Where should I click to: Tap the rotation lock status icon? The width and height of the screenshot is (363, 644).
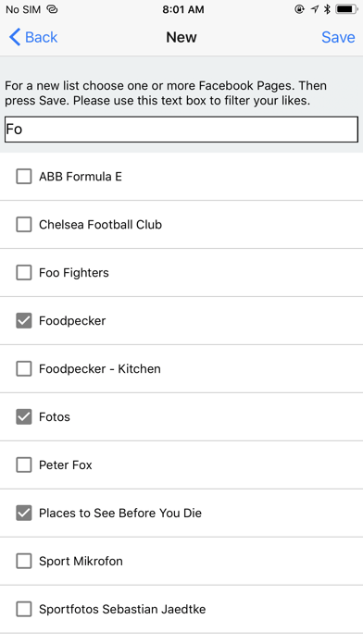pos(300,9)
